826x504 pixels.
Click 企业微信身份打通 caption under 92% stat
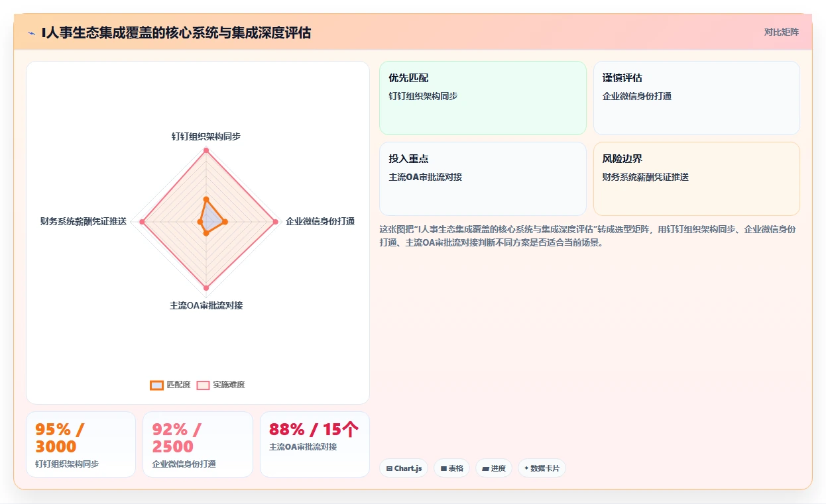pos(184,464)
